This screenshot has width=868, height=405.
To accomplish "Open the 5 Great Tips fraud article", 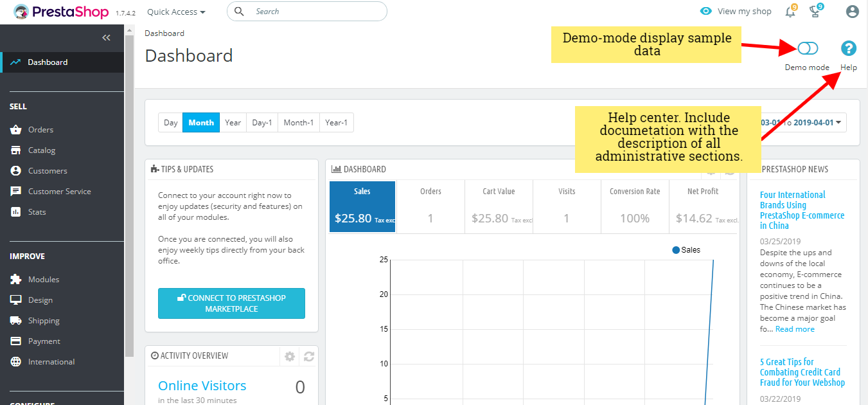I will click(802, 372).
